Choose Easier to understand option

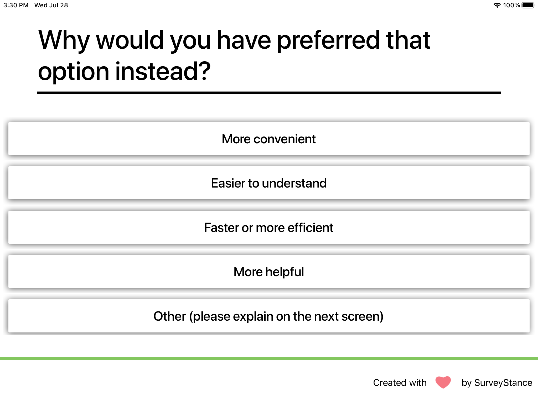pos(269,183)
